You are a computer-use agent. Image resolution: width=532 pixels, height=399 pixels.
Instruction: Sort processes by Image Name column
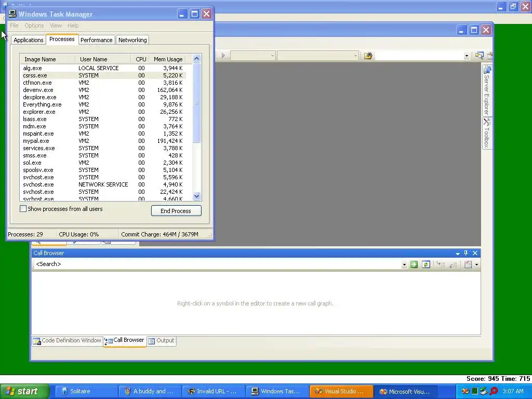[47, 59]
